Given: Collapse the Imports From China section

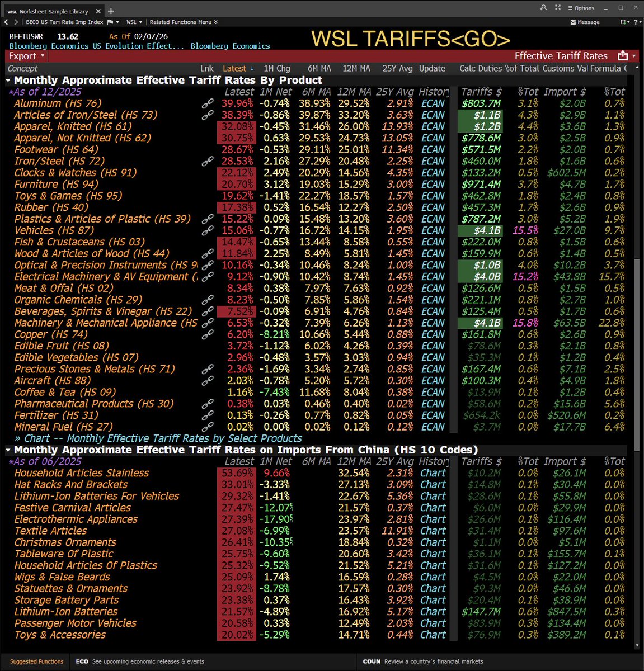Looking at the screenshot, I should click(8, 450).
